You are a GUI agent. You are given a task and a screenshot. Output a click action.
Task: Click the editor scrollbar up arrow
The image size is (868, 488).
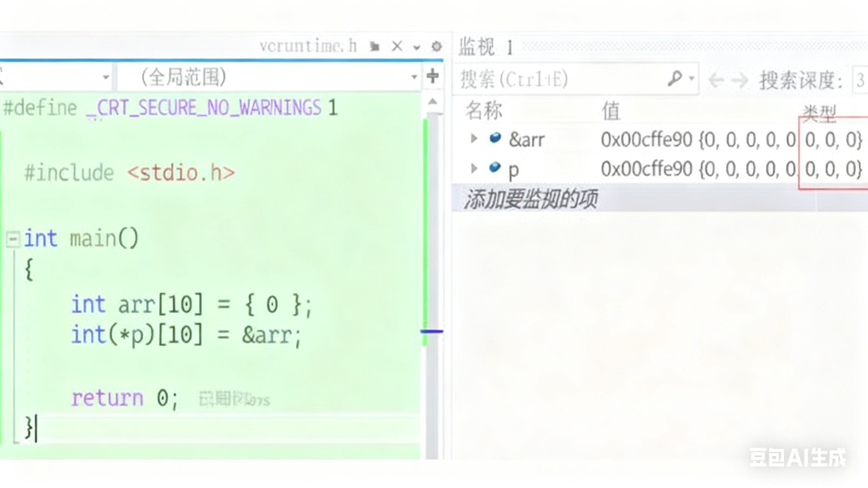[x=433, y=101]
